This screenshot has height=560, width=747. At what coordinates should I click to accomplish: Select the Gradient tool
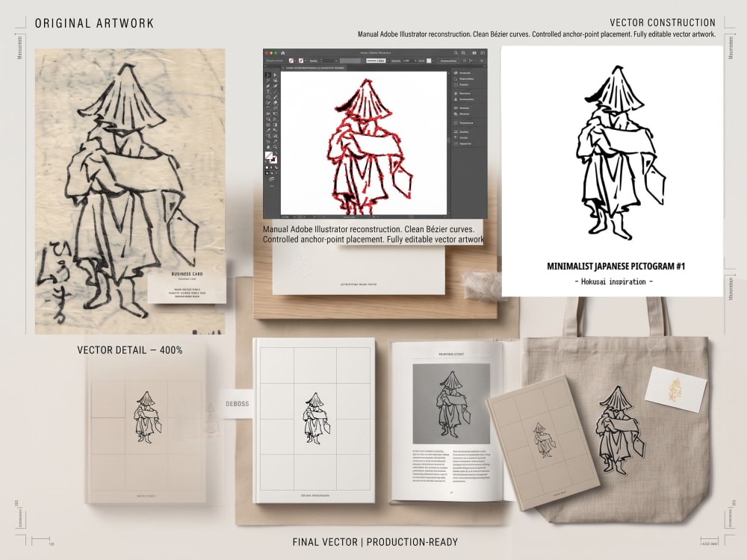[x=276, y=125]
